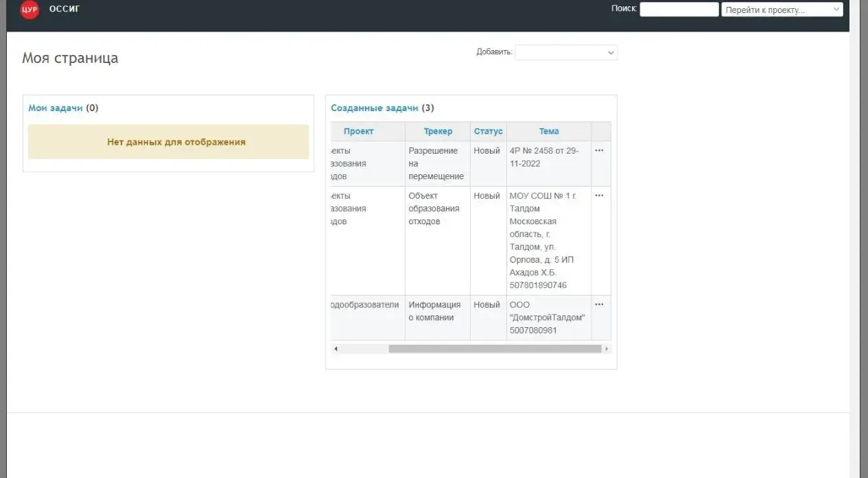Click the right arrow of table scrollbar

(607, 348)
